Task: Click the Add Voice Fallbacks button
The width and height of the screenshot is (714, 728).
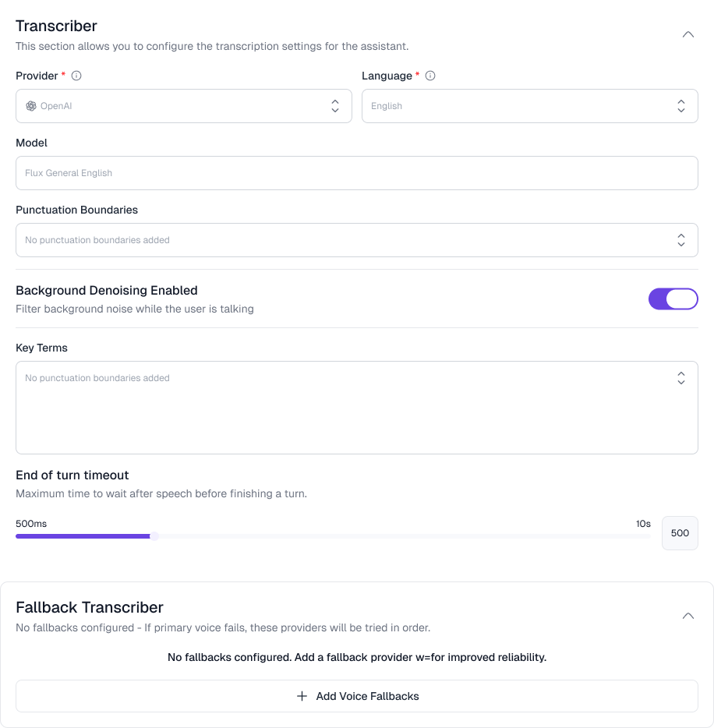Action: (357, 696)
